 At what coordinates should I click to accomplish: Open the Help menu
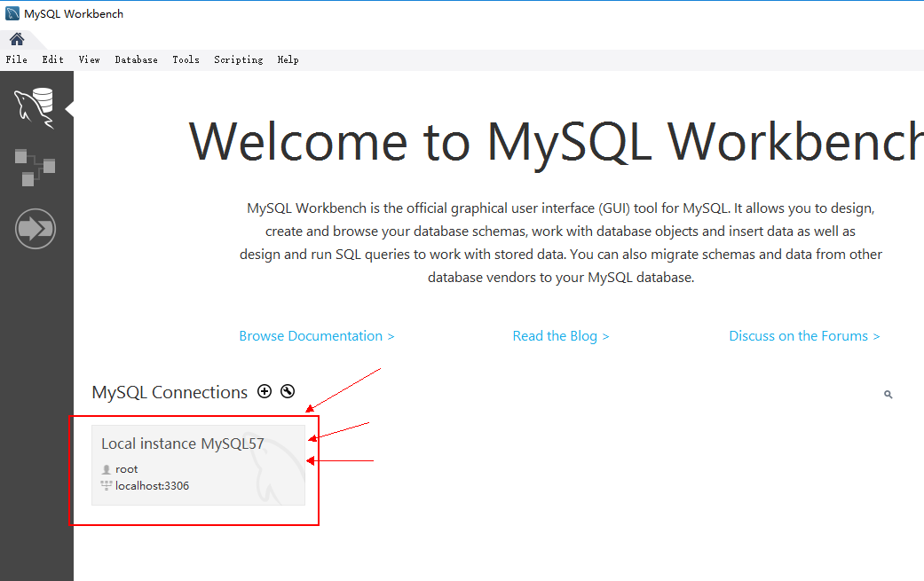(288, 59)
